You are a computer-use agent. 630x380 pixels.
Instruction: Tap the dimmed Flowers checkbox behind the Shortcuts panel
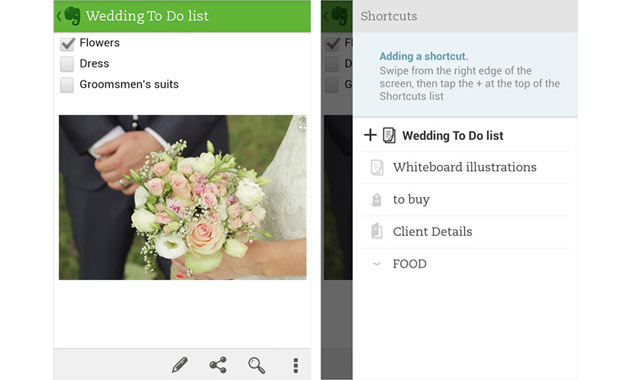333,43
